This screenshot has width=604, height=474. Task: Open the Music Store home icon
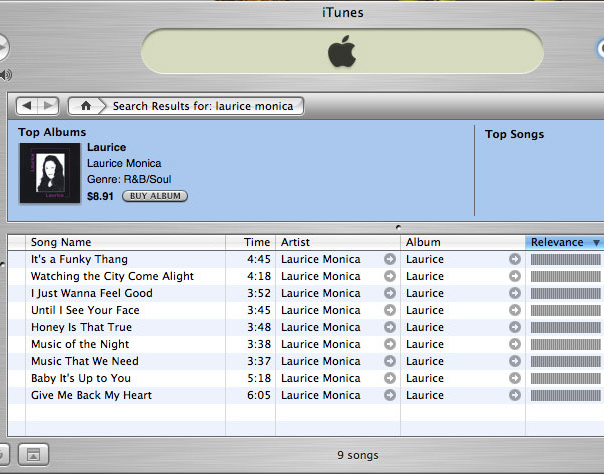pyautogui.click(x=86, y=106)
